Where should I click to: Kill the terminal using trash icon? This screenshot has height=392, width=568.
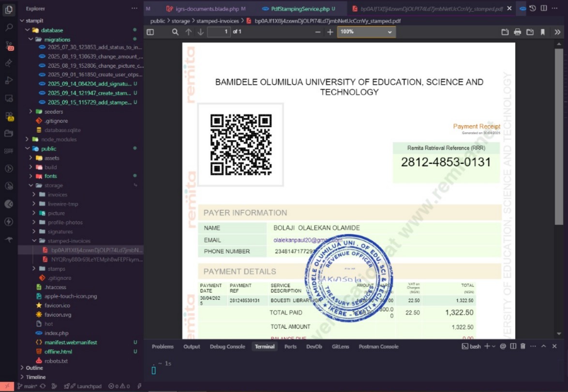pos(523,347)
